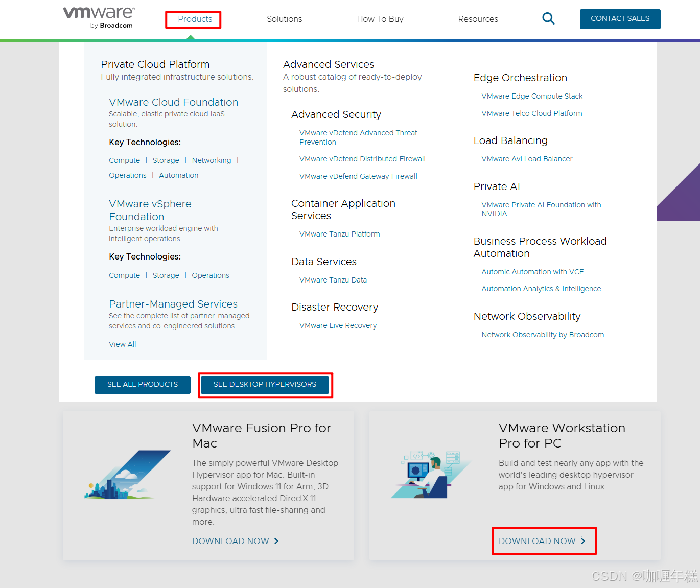Viewport: 700px width, 588px height.
Task: Open VMware Tanzu Data link
Action: (x=333, y=280)
